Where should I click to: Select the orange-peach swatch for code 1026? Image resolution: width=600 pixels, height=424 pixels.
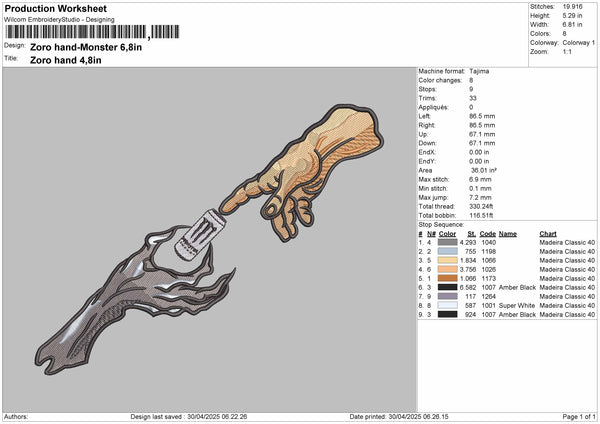[447, 269]
